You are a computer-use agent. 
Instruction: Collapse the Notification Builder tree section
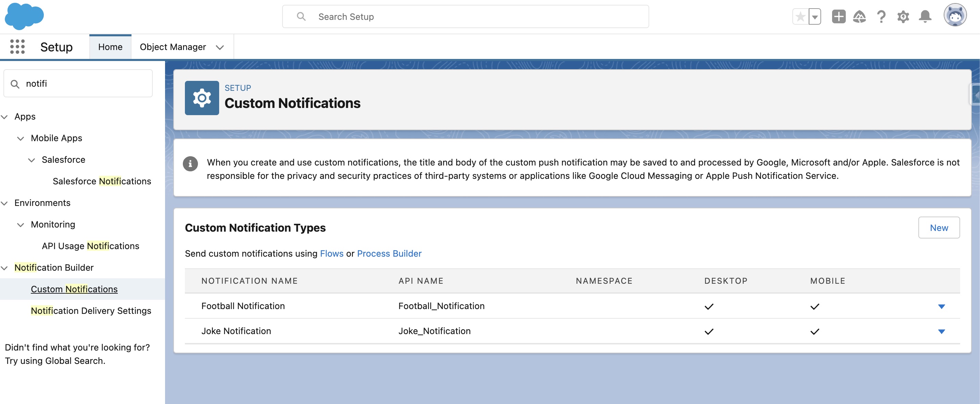coord(4,268)
